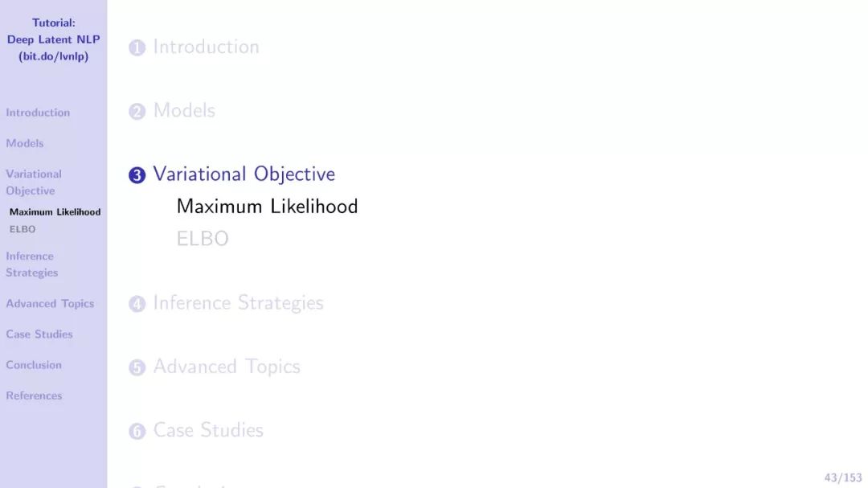Select ELBO heading in main outline
Screen dimensions: 868x488
[x=202, y=239]
